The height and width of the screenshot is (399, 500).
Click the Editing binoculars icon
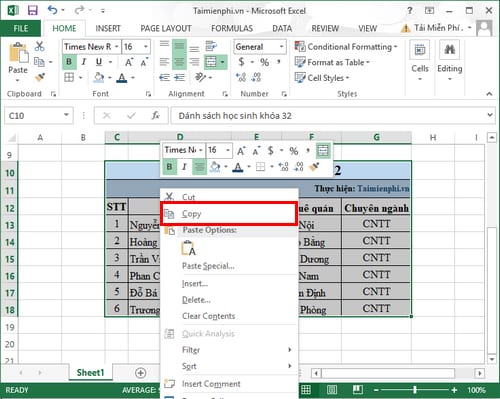point(449,50)
